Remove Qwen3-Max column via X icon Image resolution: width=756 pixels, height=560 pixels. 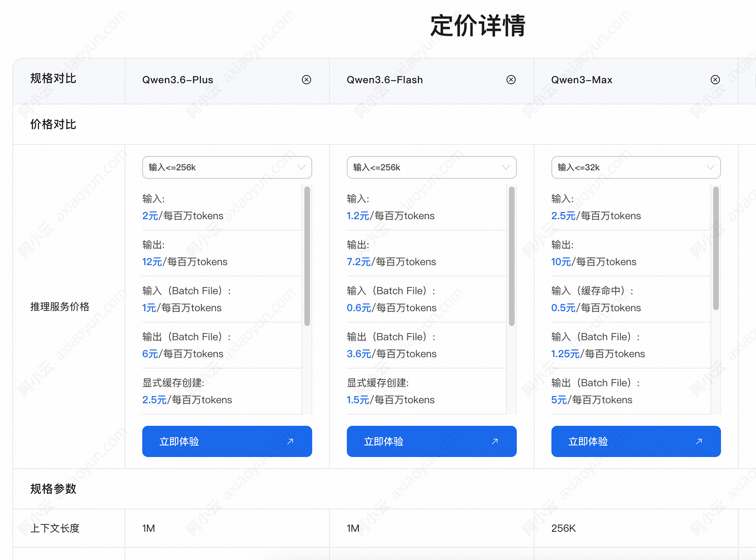715,80
